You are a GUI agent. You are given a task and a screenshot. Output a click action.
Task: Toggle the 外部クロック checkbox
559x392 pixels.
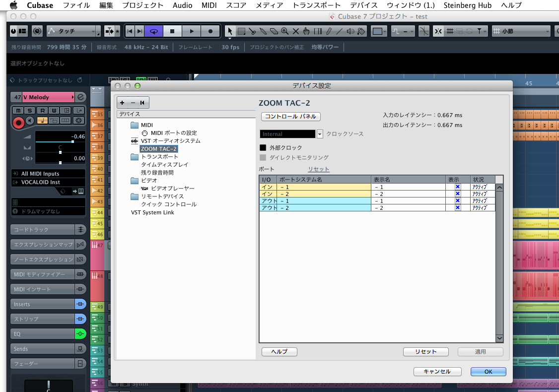pos(263,147)
